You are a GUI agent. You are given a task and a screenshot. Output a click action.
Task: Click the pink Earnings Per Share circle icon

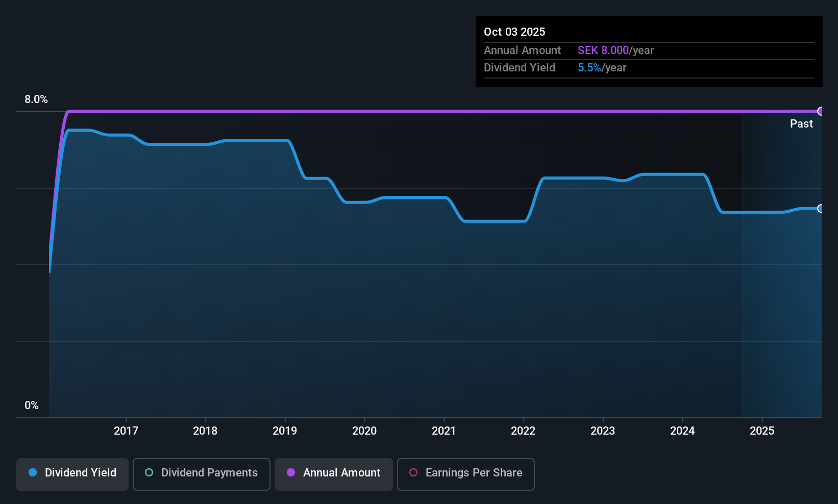[413, 473]
